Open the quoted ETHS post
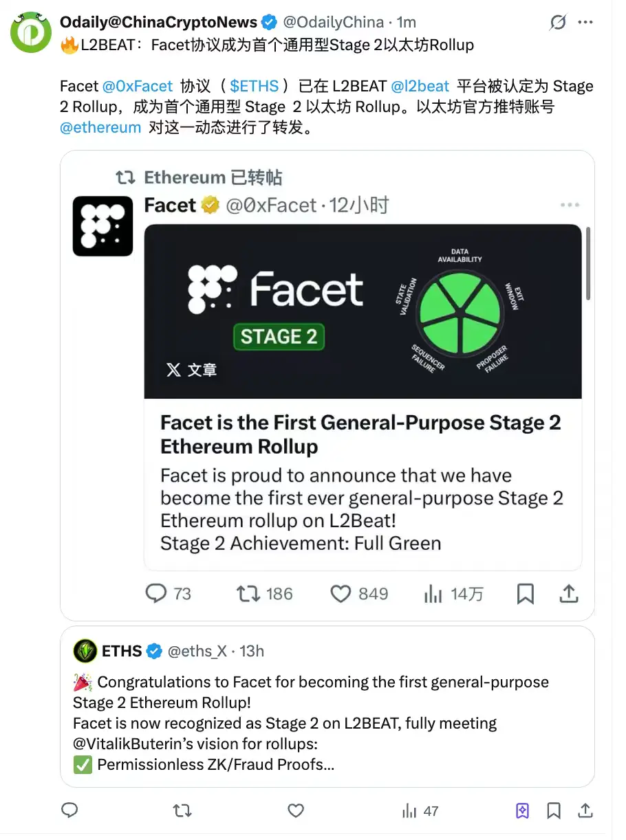Viewport: 626px width, 840px height. click(327, 707)
